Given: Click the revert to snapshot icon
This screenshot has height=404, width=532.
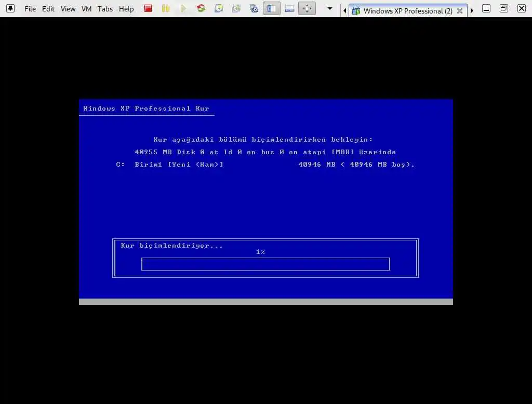Looking at the screenshot, I should 236,8.
